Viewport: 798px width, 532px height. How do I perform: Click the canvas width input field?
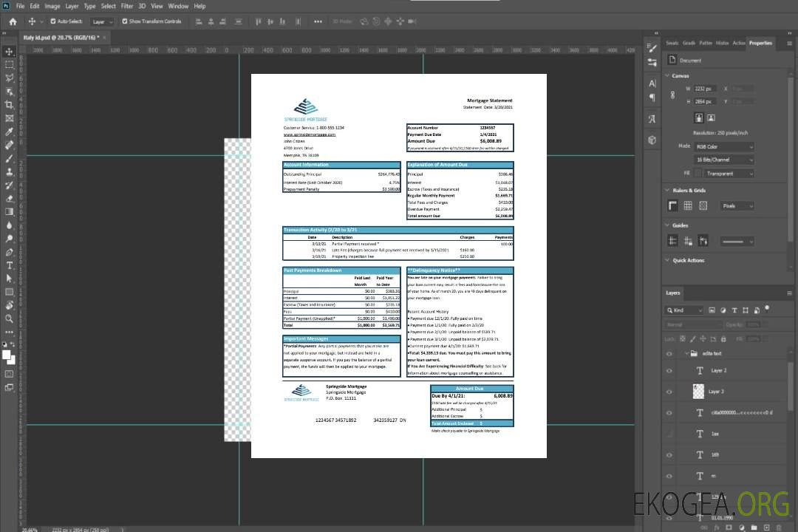pyautogui.click(x=705, y=89)
